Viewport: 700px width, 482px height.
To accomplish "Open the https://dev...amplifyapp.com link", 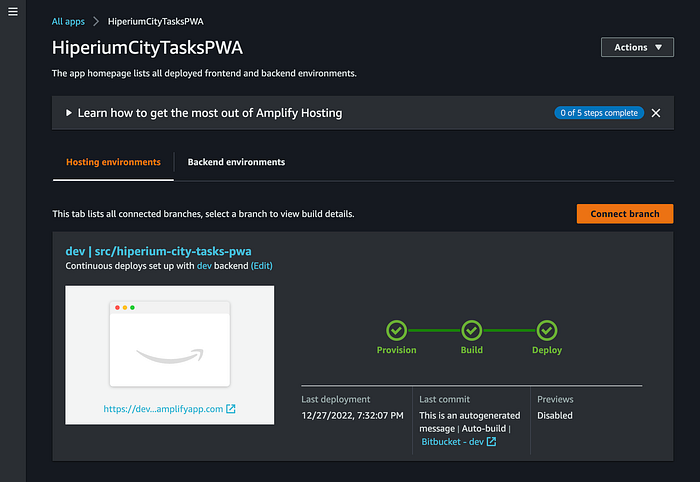I will click(163, 409).
